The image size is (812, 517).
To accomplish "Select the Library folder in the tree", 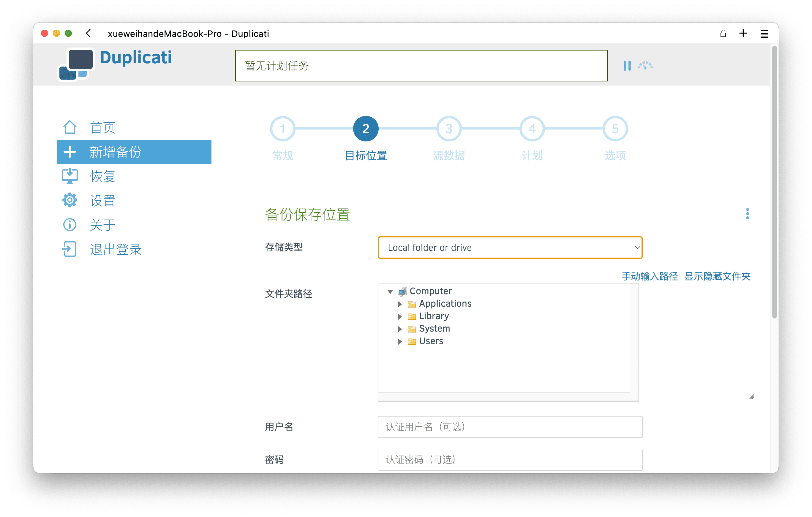I will (434, 316).
